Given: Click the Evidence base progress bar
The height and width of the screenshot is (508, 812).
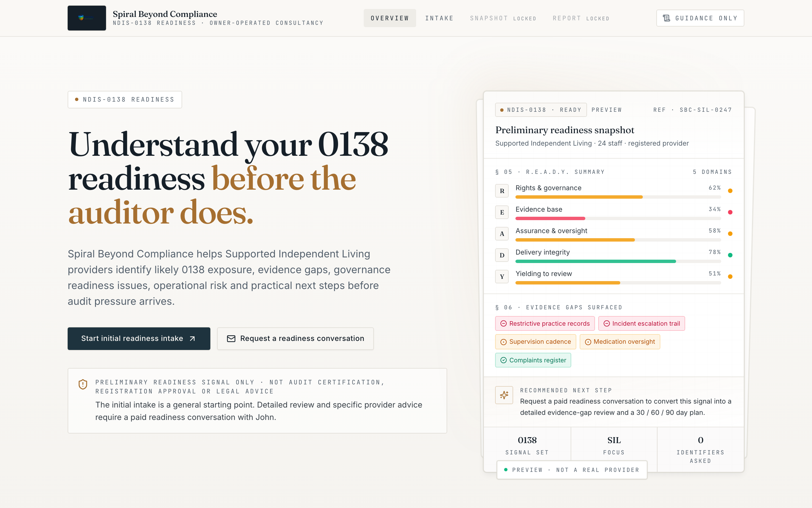Looking at the screenshot, I should click(618, 219).
